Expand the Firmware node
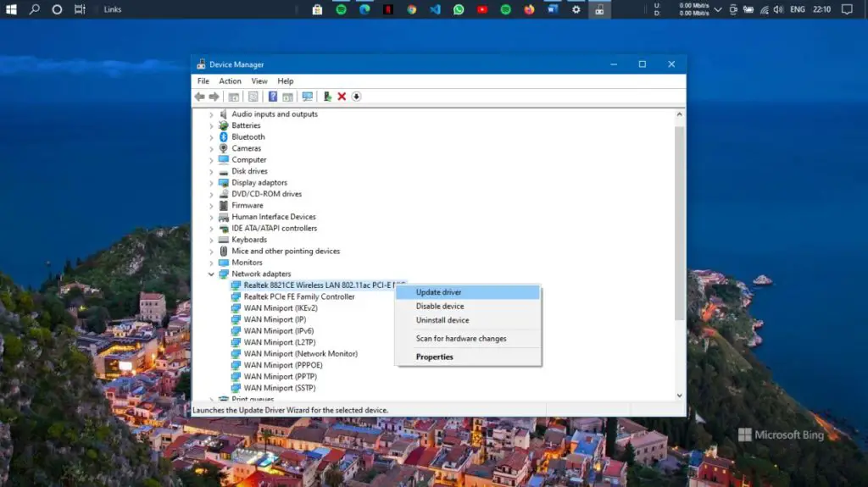Screen dimensions: 868x487 tap(211, 205)
